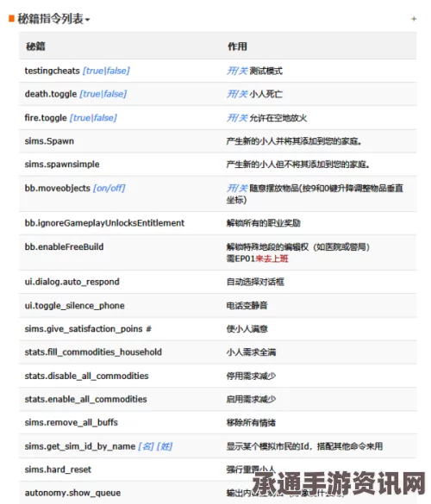This screenshot has height=504, width=431.
Task: Click 开/关 link beside 允许在空地放火
Action: 237,118
